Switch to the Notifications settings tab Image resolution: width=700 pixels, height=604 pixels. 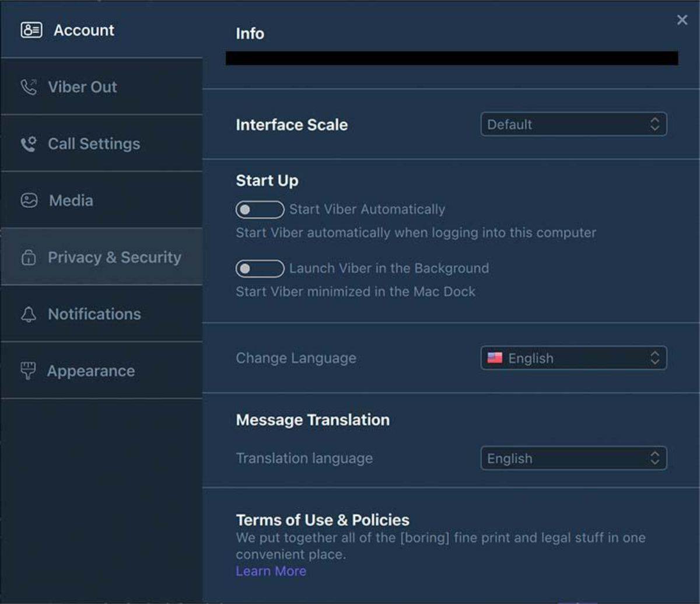pyautogui.click(x=94, y=315)
